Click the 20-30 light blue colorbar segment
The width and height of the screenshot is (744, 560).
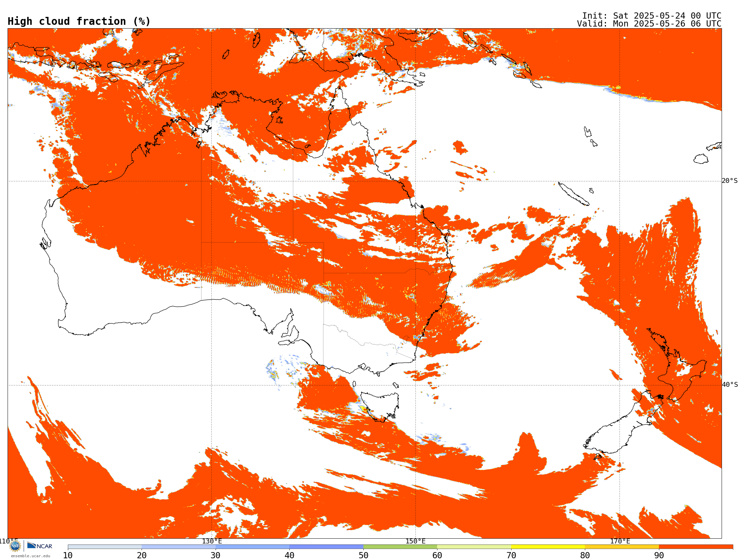(x=178, y=547)
